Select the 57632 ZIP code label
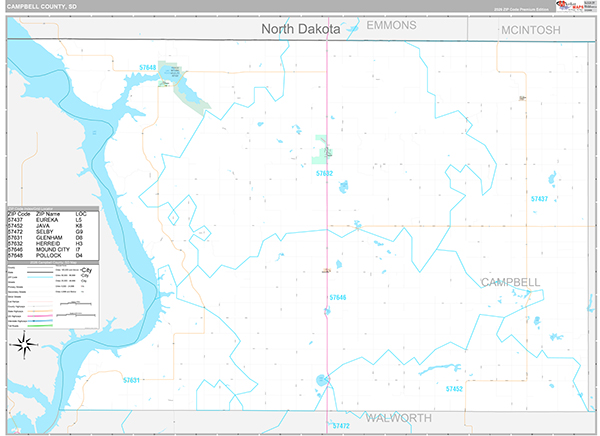This screenshot has height=436, width=600. tap(324, 173)
